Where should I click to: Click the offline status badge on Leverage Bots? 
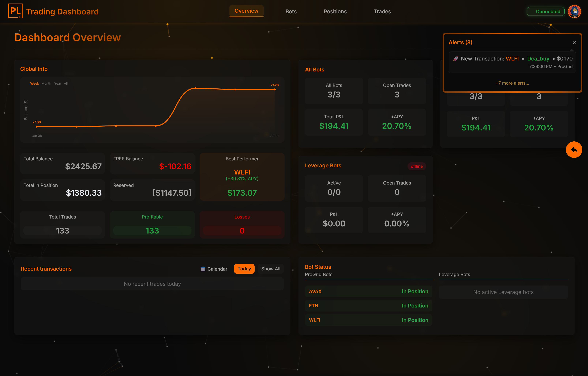417,166
